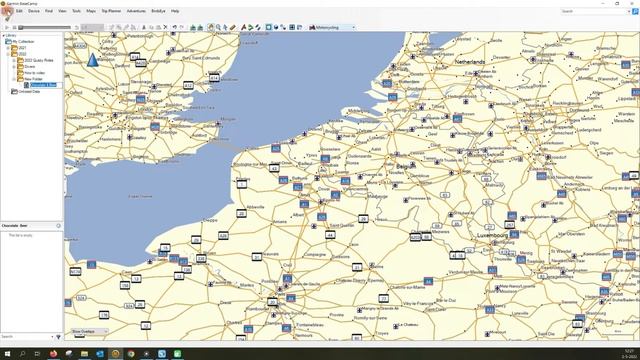Open Outlook from the taskbar
640x360 pixels.
100,354
